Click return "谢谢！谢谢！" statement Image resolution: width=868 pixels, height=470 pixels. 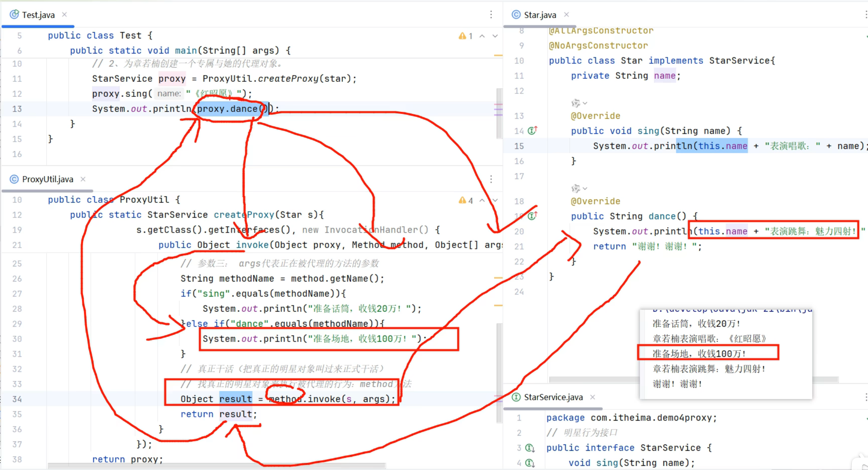tap(647, 246)
